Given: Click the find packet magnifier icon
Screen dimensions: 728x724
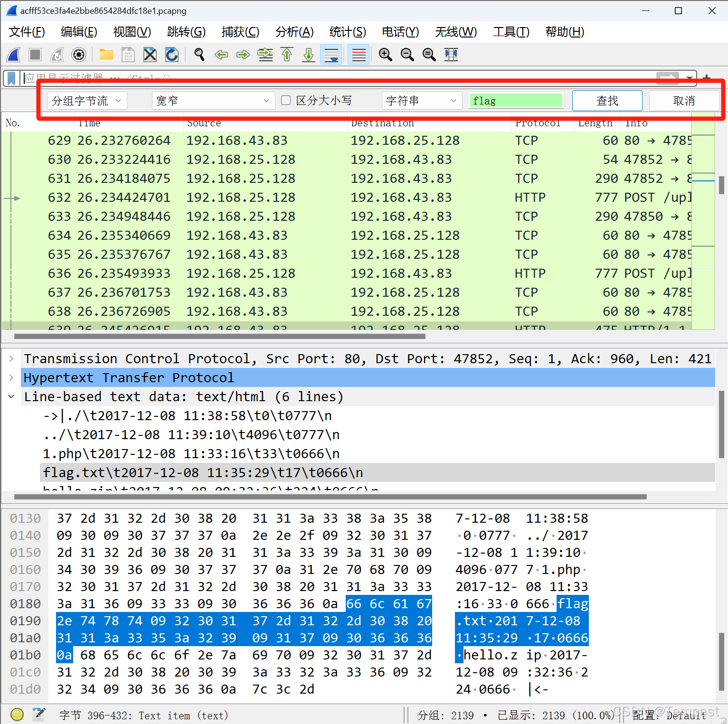Looking at the screenshot, I should pos(199,55).
